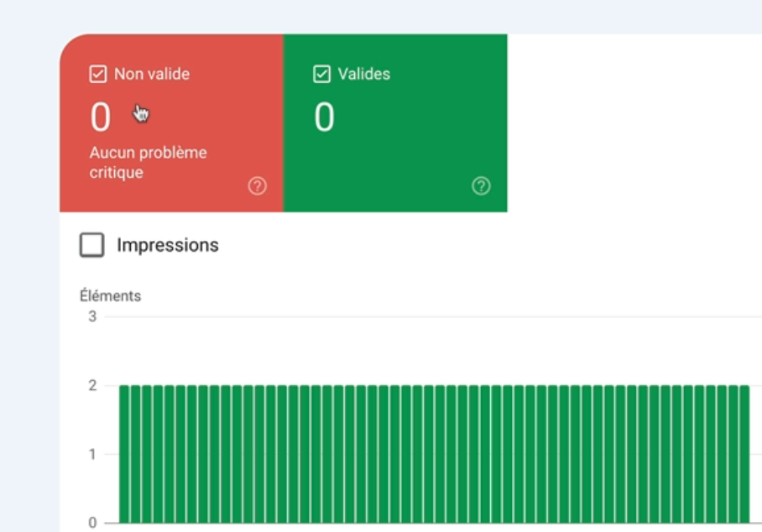
Task: Click the zero count under Non valide
Action: [x=101, y=118]
